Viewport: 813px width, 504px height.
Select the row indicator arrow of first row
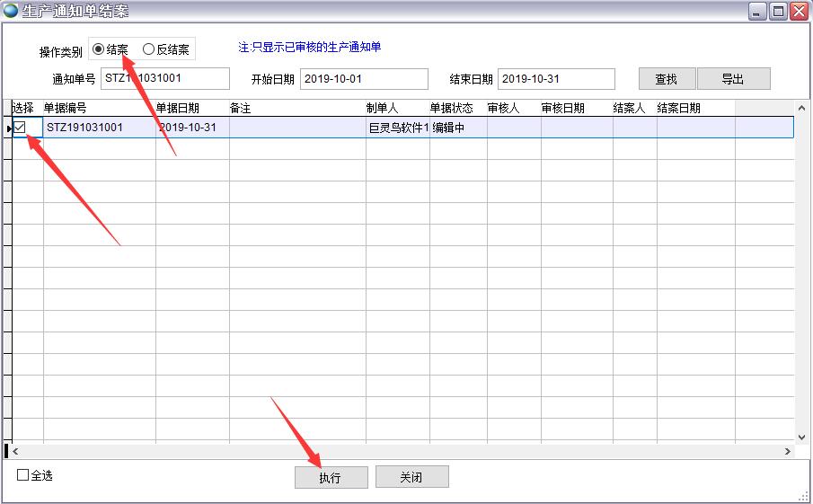click(x=8, y=128)
